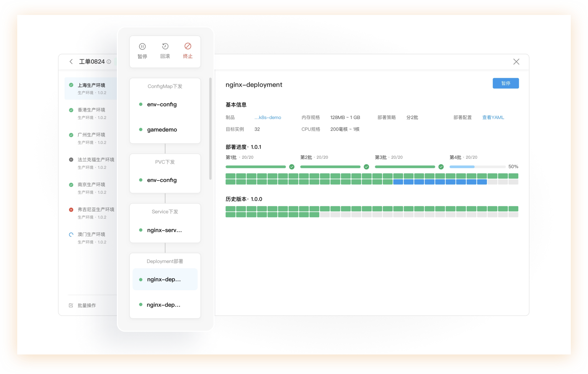This screenshot has height=374, width=588.
Task: Click green check status icon of 广州生产环境
Action: (x=71, y=135)
